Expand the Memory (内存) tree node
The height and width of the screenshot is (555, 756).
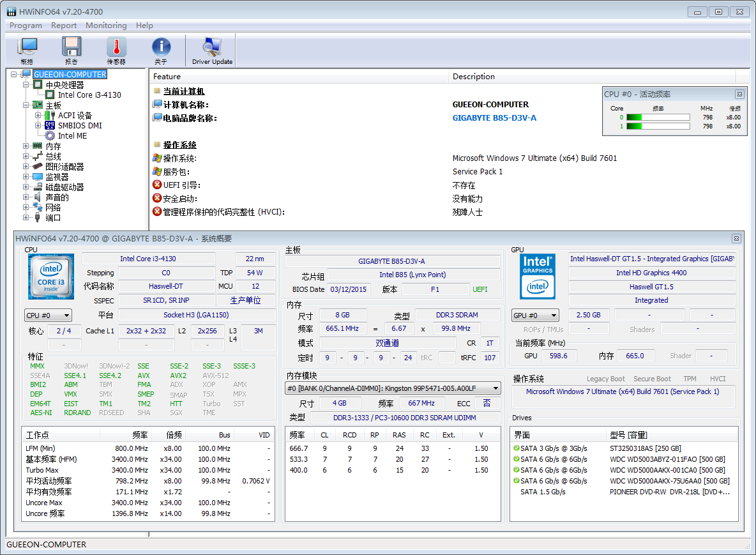tap(26, 146)
